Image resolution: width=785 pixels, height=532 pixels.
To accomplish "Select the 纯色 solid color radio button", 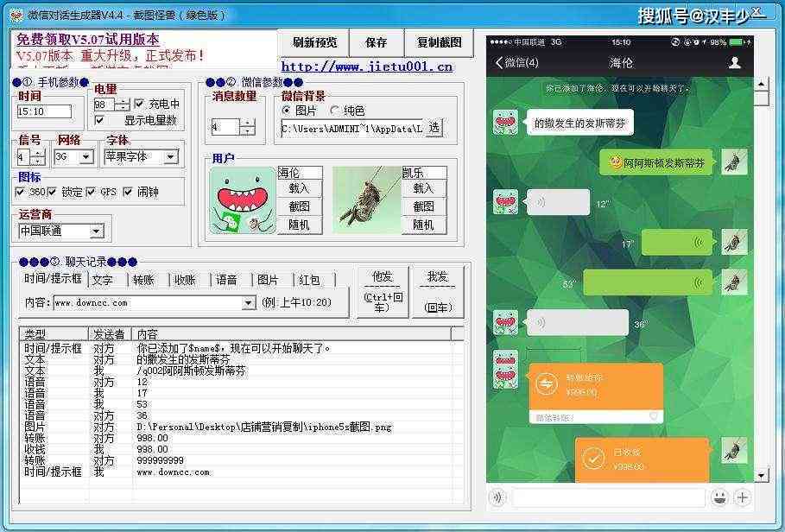I will (x=334, y=110).
